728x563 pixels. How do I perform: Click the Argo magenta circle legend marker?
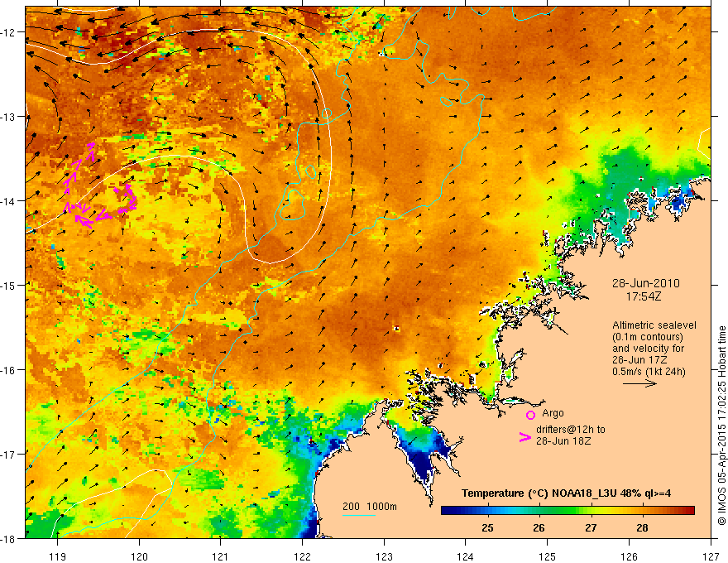coord(530,415)
